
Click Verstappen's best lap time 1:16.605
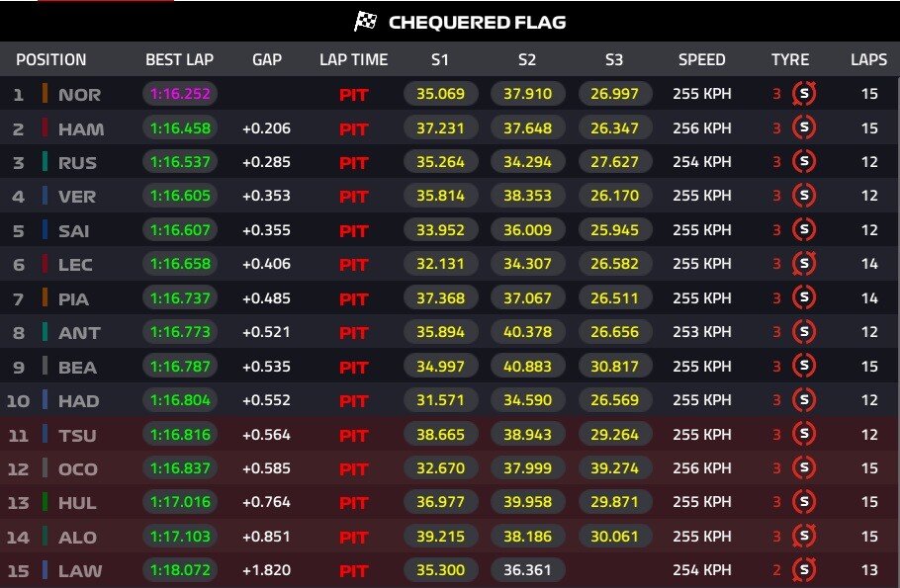pyautogui.click(x=180, y=196)
